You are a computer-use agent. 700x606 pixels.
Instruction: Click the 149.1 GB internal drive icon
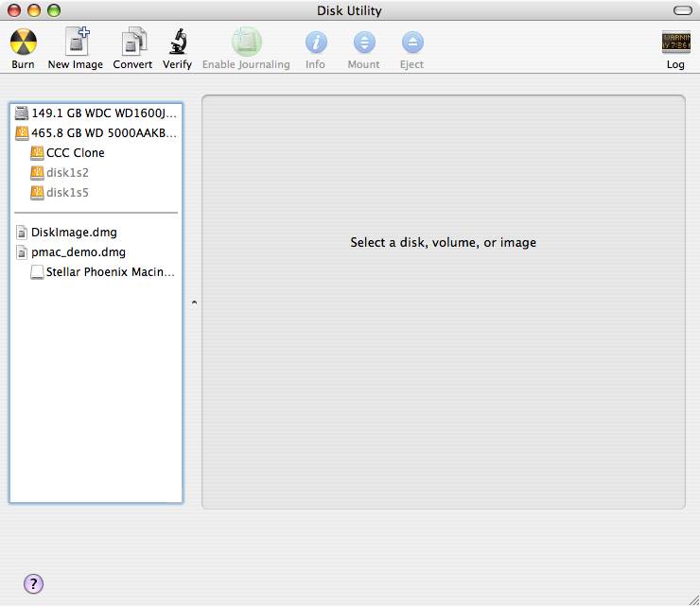(22, 113)
